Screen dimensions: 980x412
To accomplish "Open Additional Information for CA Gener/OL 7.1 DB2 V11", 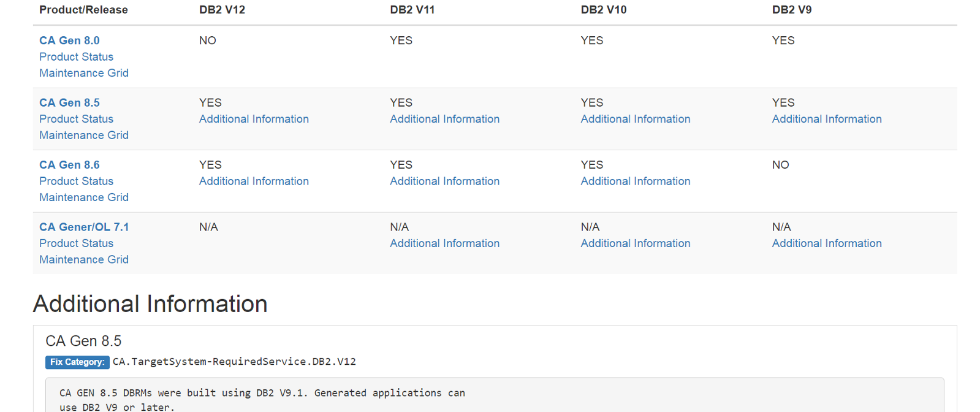I will pyautogui.click(x=445, y=243).
